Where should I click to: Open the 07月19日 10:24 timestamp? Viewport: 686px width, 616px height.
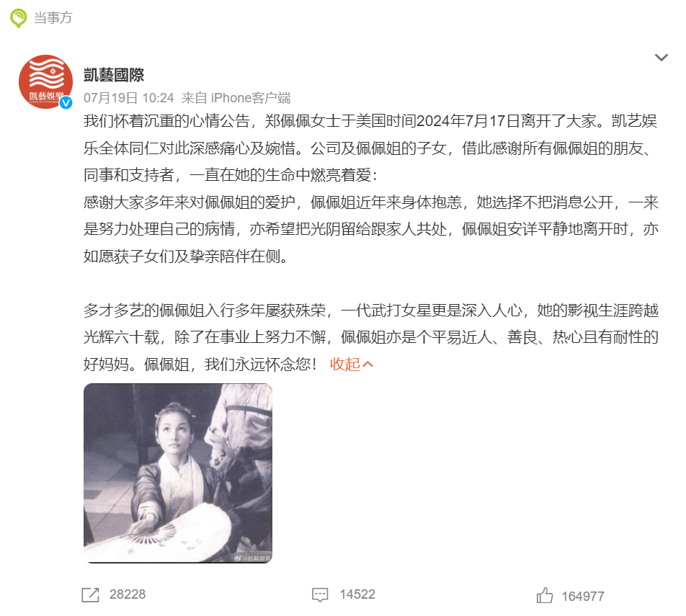pyautogui.click(x=128, y=97)
